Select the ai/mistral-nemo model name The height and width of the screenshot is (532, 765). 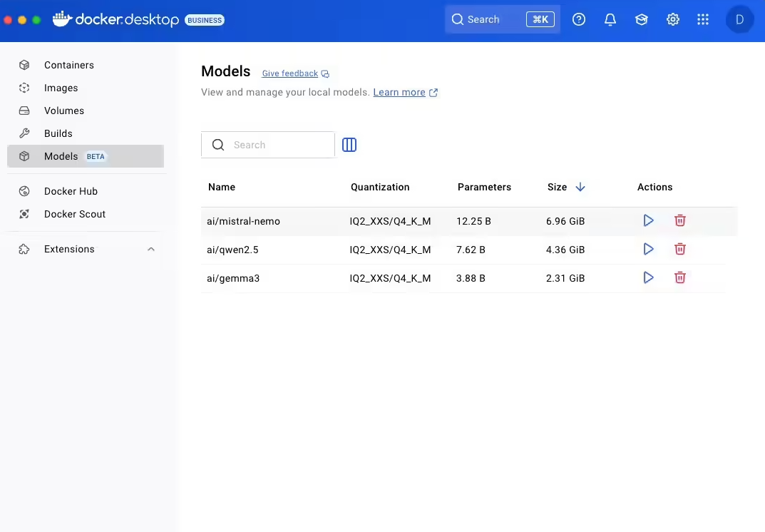pyautogui.click(x=243, y=221)
